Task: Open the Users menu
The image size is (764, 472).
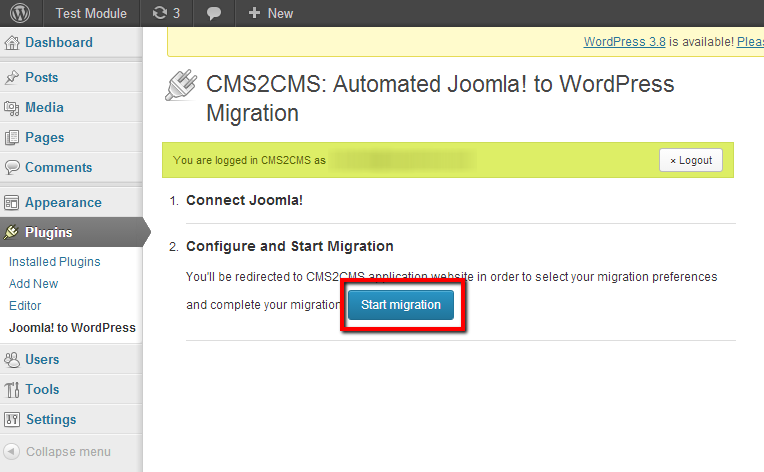Action: click(x=42, y=359)
